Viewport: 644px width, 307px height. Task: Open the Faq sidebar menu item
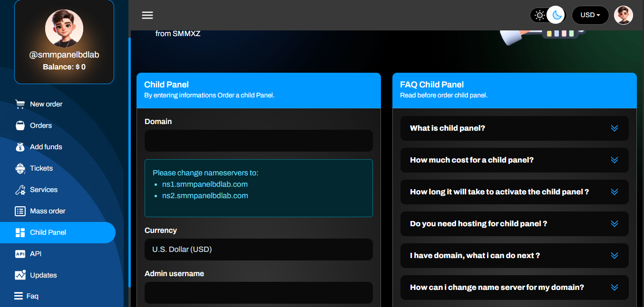point(32,296)
